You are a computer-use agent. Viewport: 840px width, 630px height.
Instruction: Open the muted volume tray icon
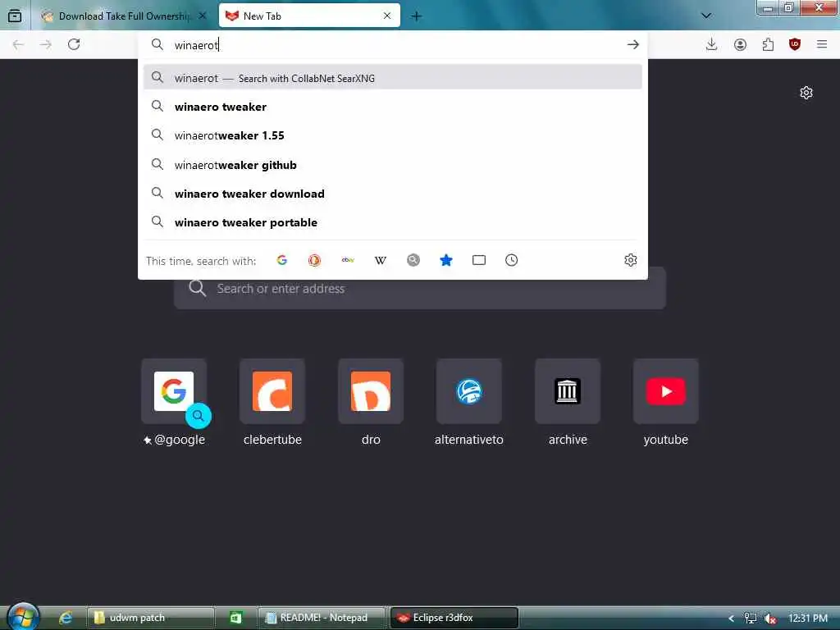771,619
